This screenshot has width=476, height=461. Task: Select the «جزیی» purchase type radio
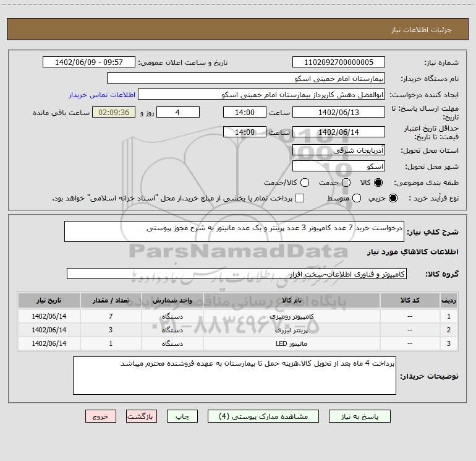[394, 199]
